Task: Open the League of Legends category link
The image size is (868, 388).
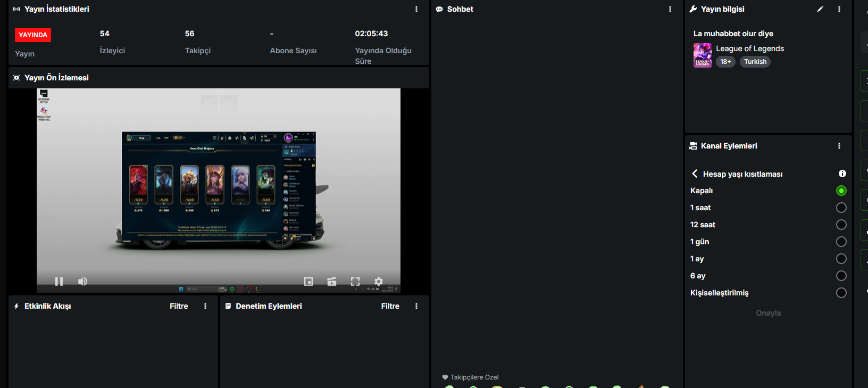Action: tap(750, 48)
